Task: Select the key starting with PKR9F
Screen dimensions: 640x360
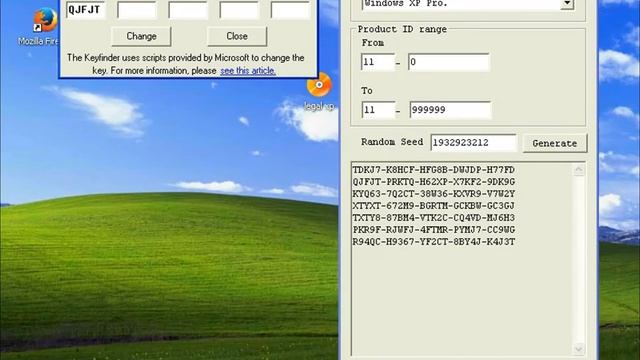Action: point(433,230)
